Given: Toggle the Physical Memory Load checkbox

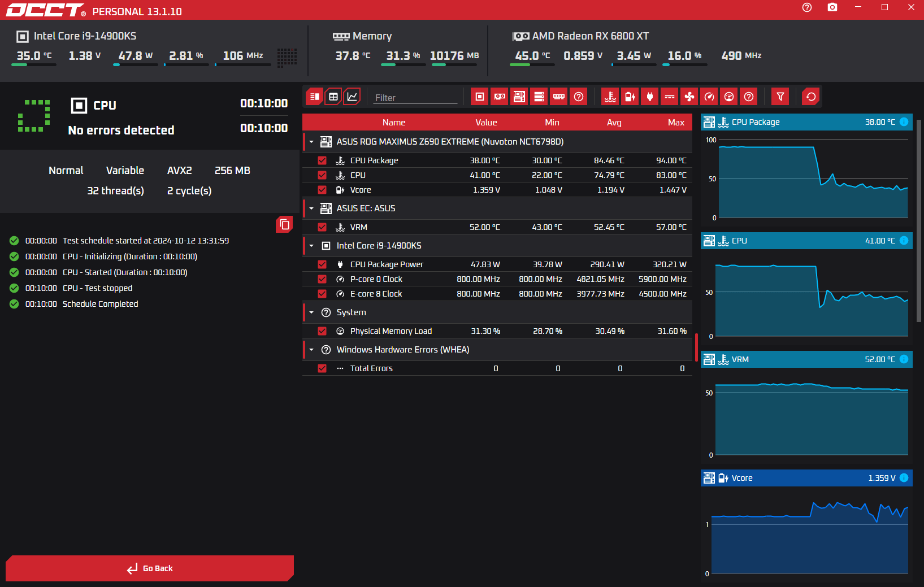Looking at the screenshot, I should (322, 331).
